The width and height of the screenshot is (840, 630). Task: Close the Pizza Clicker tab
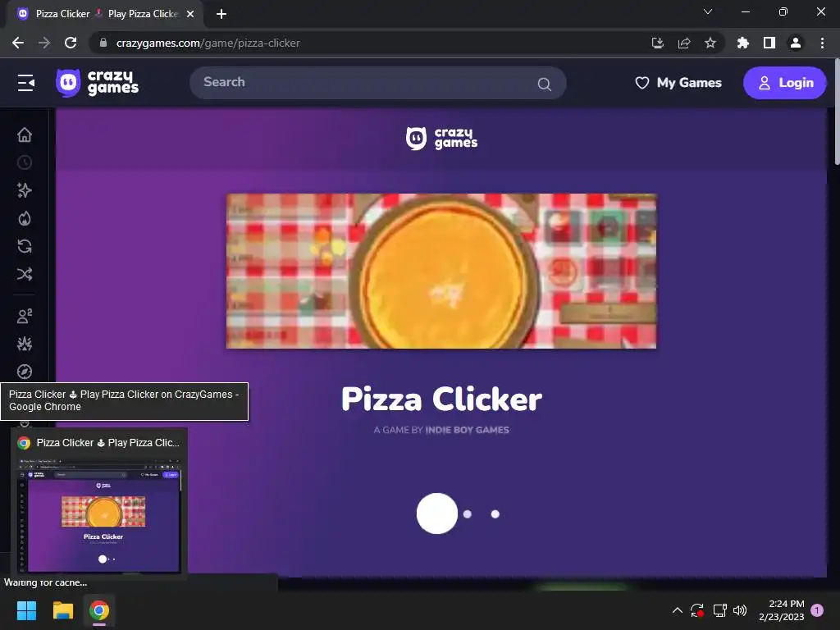(x=190, y=14)
